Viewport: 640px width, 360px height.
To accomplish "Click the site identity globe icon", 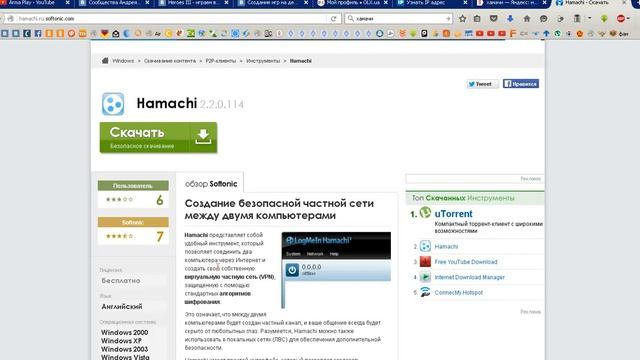I will tap(11, 18).
